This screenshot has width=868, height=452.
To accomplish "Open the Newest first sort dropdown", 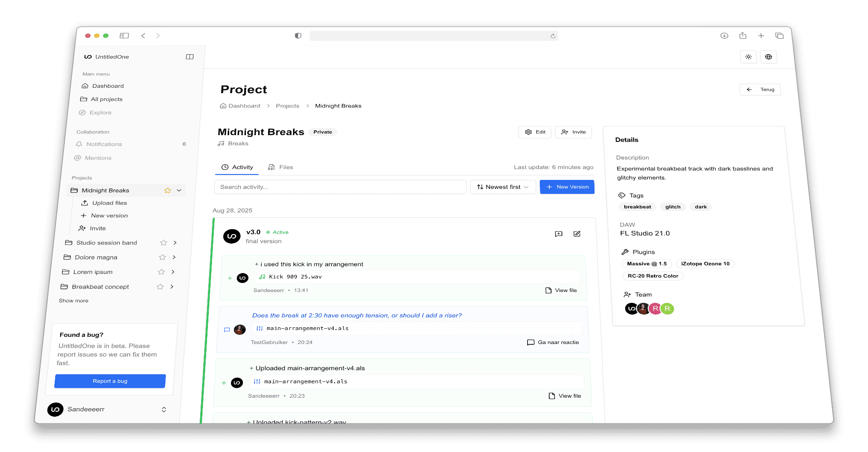I will (x=503, y=187).
